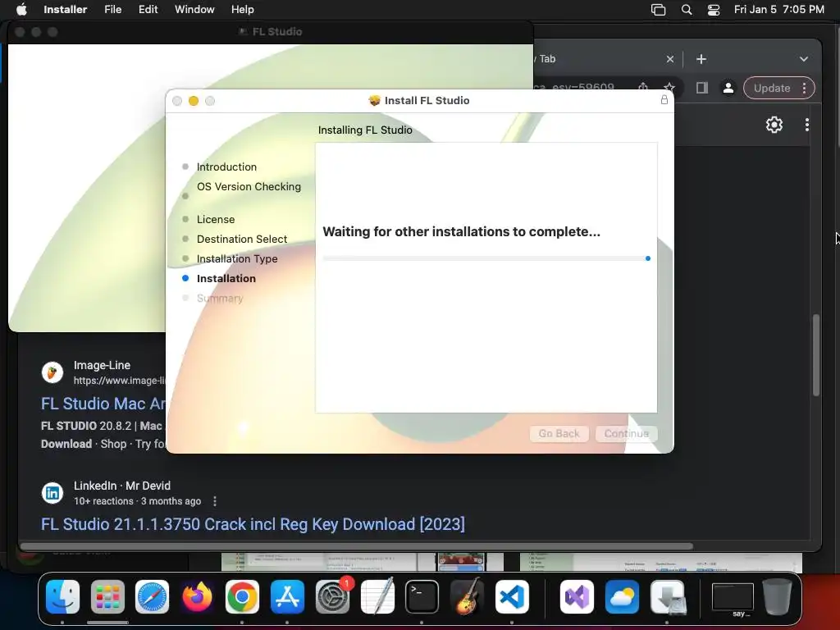
Task: Bookmark page with the star icon
Action: (669, 87)
